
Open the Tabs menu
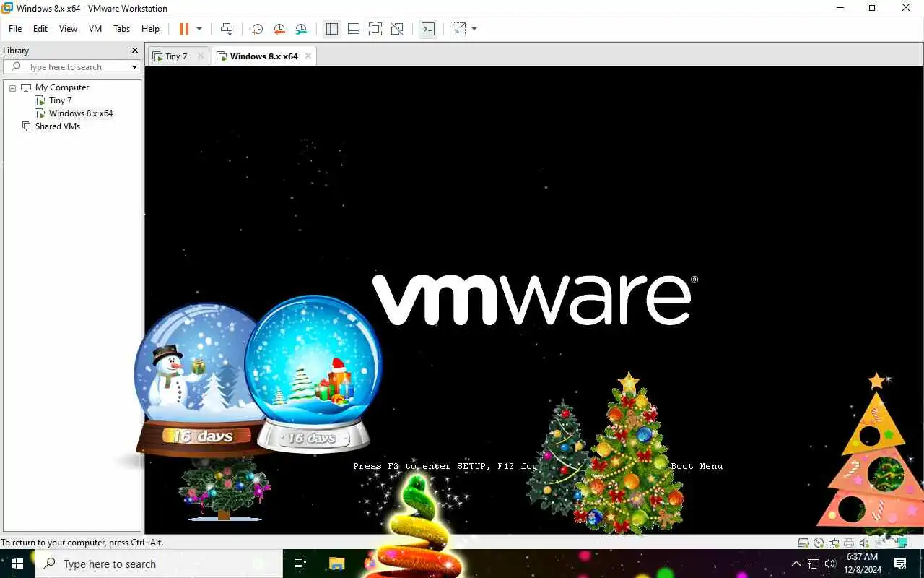122,29
